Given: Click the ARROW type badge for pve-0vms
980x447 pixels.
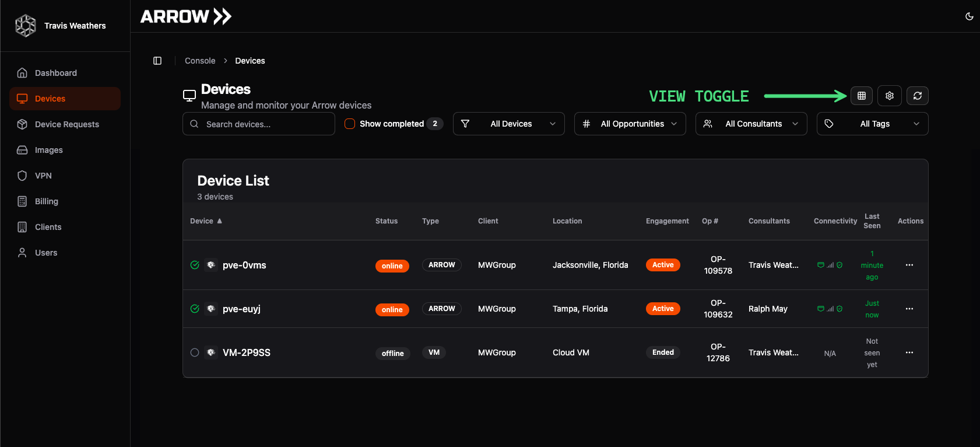Looking at the screenshot, I should (442, 265).
